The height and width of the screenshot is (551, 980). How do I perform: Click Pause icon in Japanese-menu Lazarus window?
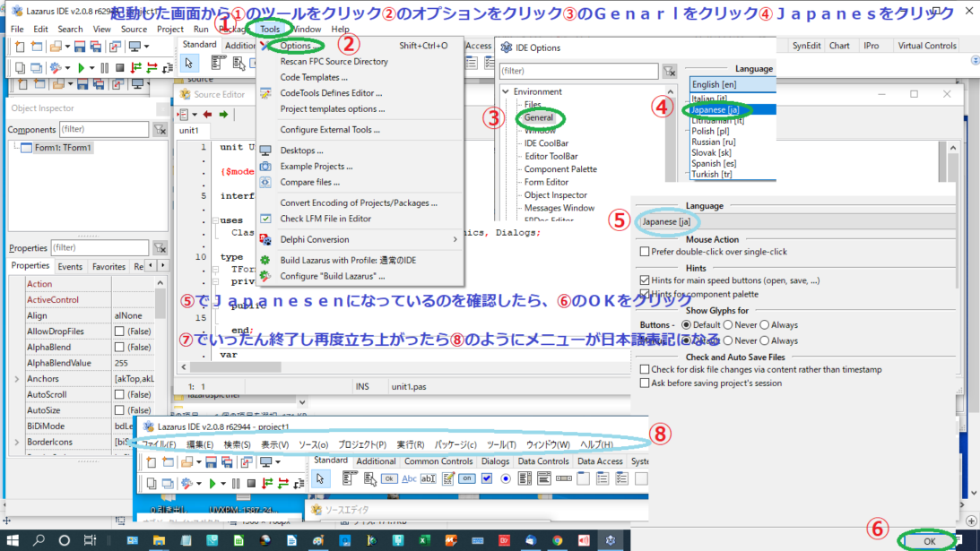click(x=236, y=484)
